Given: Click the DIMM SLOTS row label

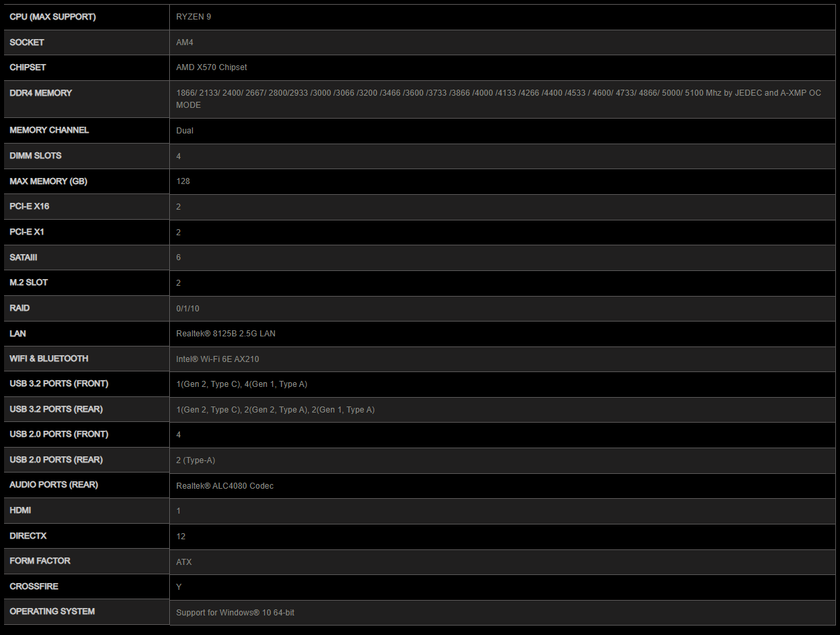Looking at the screenshot, I should [x=36, y=156].
